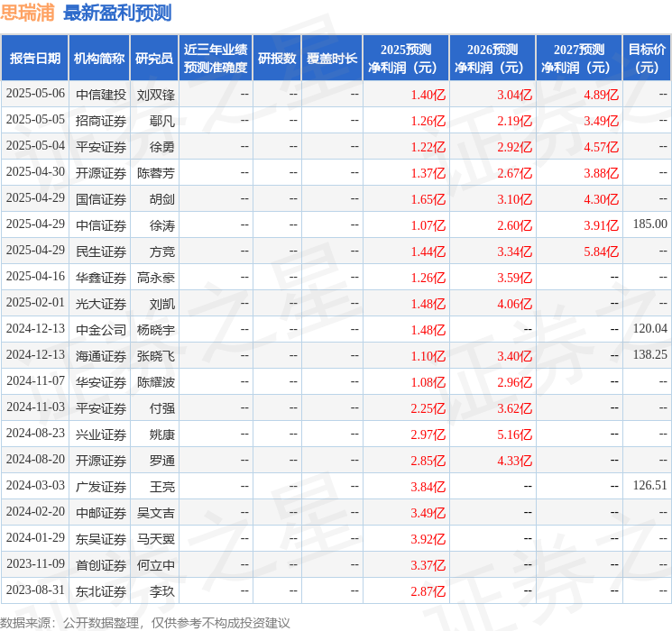
Task: Select analyst 徐勇
Action: 162,147
